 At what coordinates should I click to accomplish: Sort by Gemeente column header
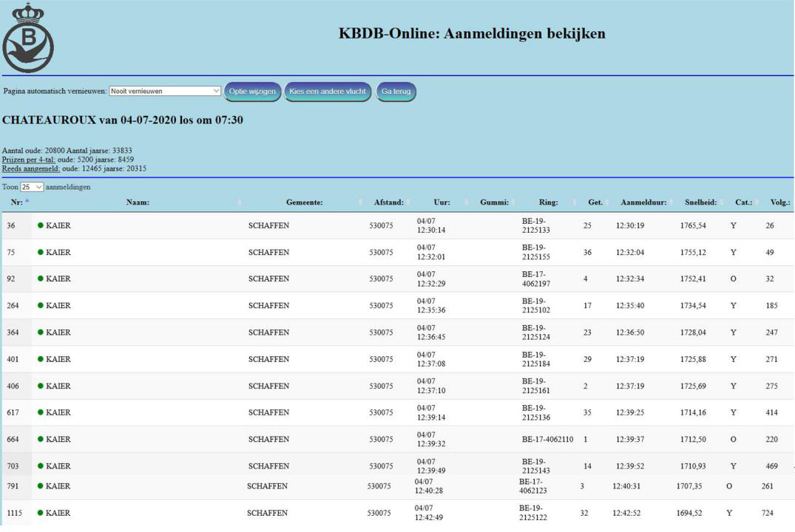(304, 202)
